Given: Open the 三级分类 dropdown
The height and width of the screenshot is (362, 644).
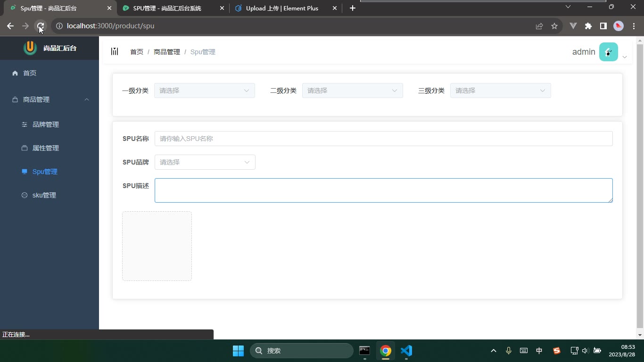Looking at the screenshot, I should coord(501,90).
